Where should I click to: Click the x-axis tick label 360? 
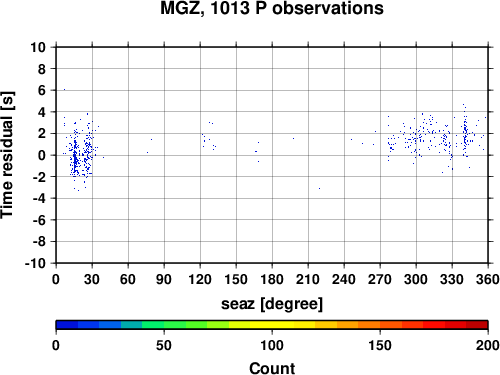488,279
